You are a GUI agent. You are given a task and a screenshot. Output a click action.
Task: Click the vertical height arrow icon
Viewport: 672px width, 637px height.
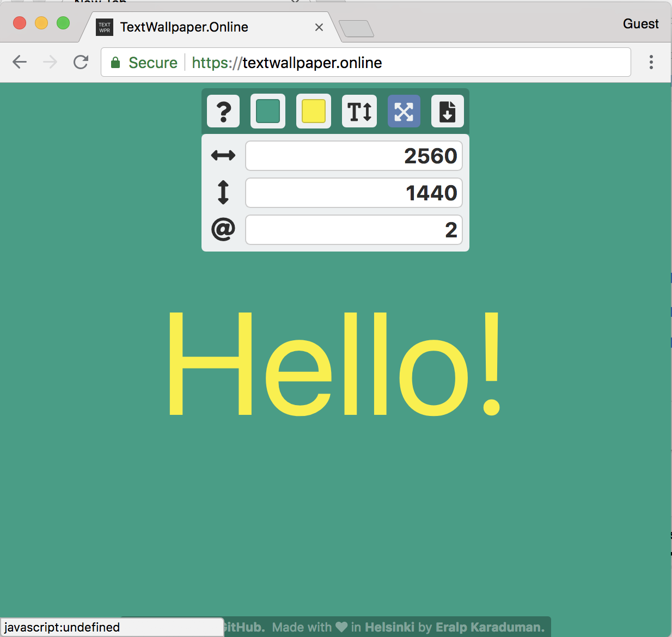click(x=223, y=192)
